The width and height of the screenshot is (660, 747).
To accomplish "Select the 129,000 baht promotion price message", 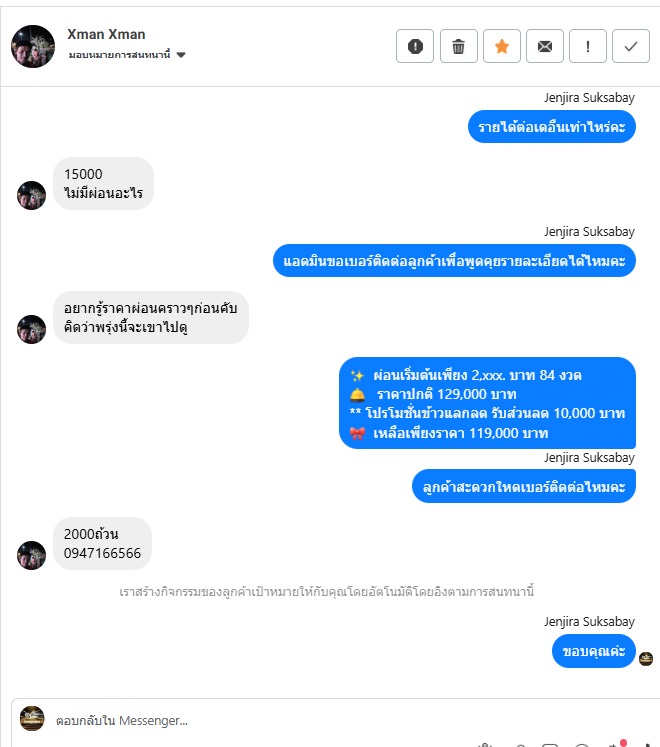I will pos(487,403).
